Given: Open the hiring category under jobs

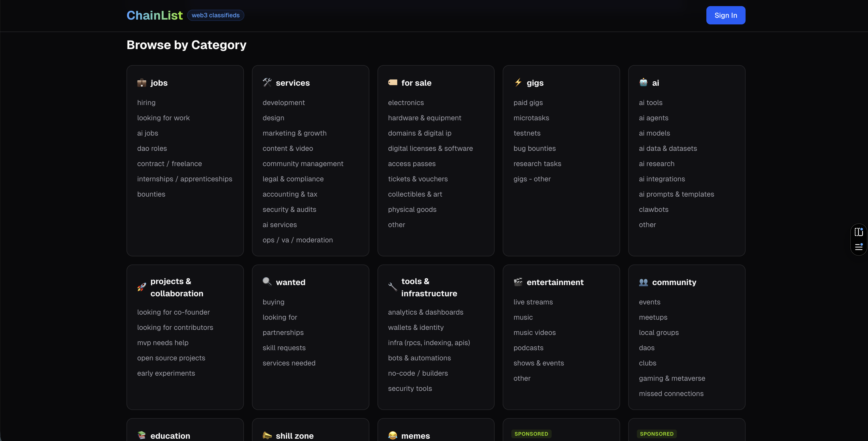Looking at the screenshot, I should pyautogui.click(x=146, y=102).
